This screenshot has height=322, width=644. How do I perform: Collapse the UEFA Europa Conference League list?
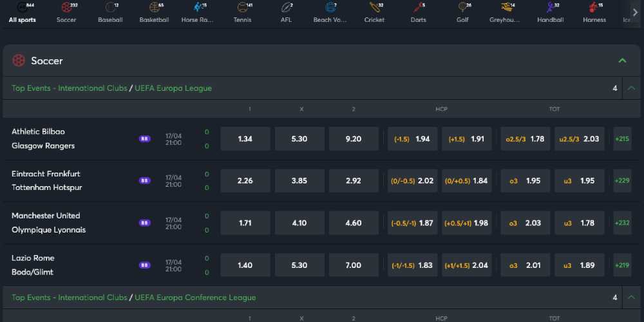630,298
